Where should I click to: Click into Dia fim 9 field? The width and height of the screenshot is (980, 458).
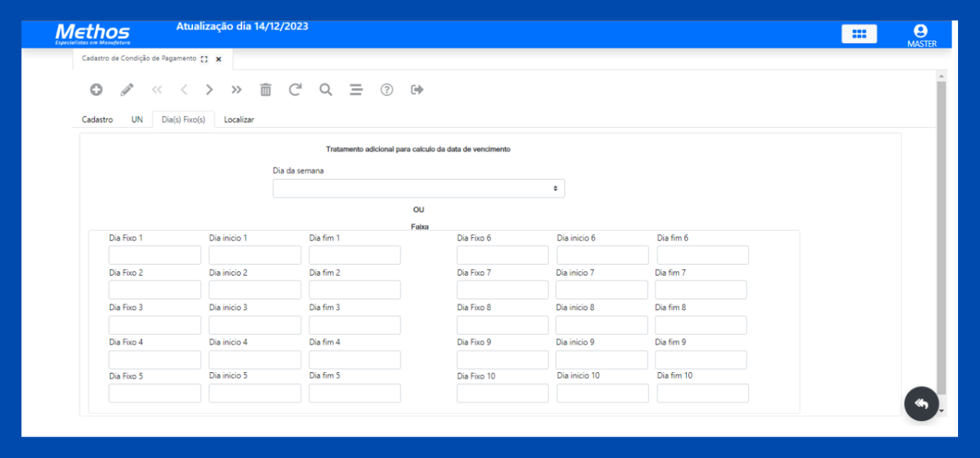pyautogui.click(x=700, y=359)
